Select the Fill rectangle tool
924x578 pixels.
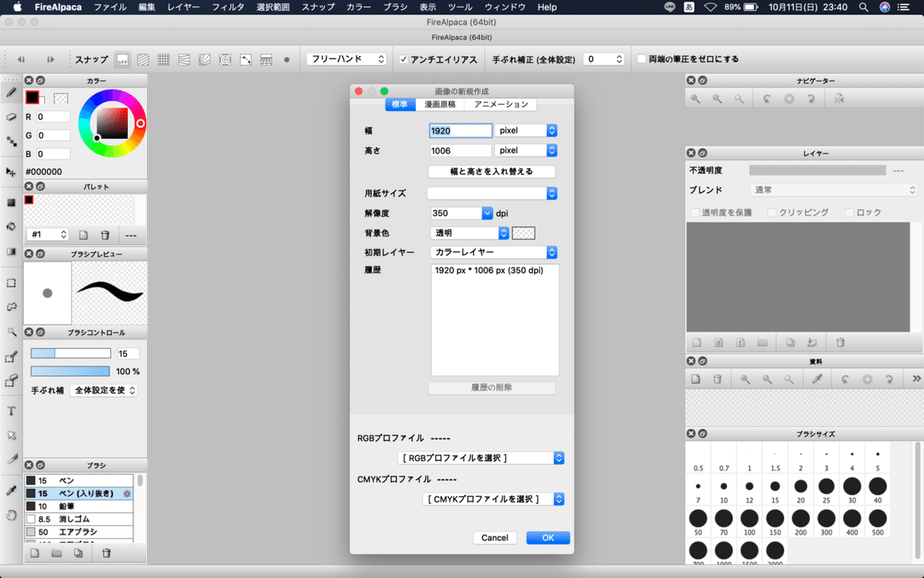(x=12, y=202)
